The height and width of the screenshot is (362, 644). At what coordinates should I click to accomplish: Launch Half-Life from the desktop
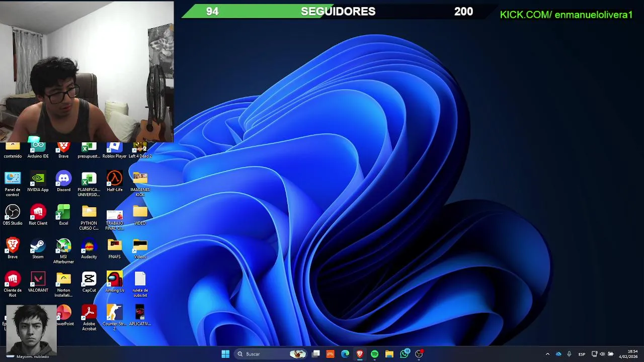114,182
